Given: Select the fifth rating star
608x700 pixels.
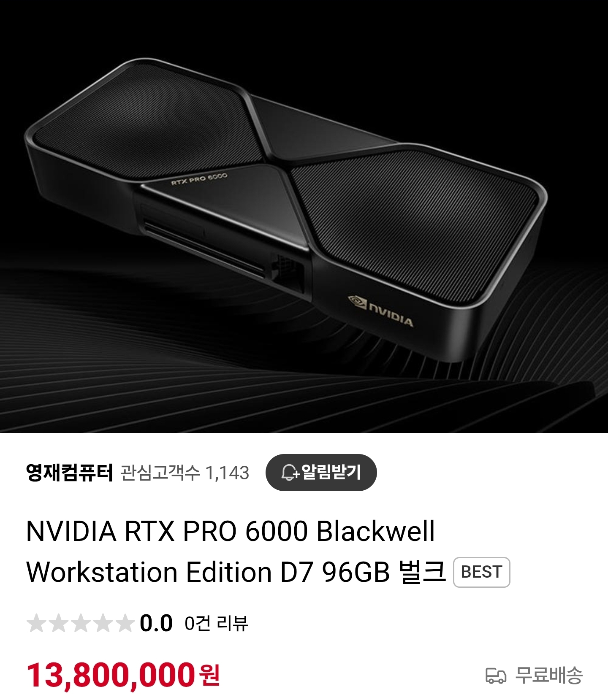Looking at the screenshot, I should pyautogui.click(x=125, y=623).
